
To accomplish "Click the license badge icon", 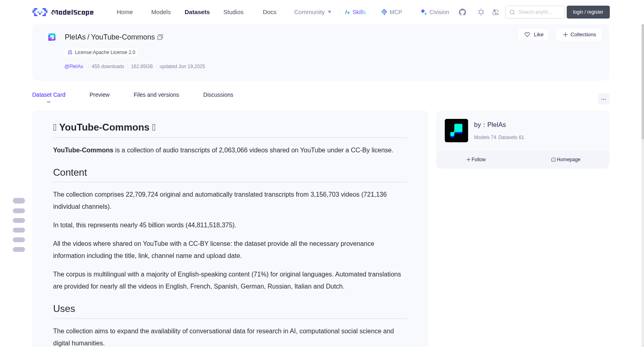I will 70,52.
